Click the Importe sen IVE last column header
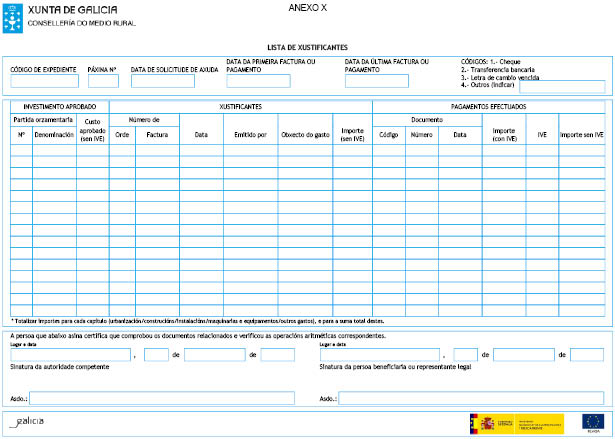 pos(582,135)
